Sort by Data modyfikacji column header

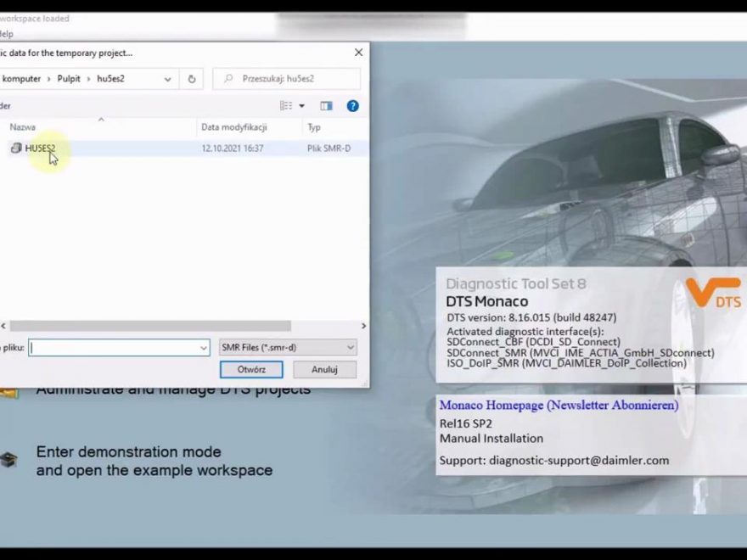click(x=234, y=127)
